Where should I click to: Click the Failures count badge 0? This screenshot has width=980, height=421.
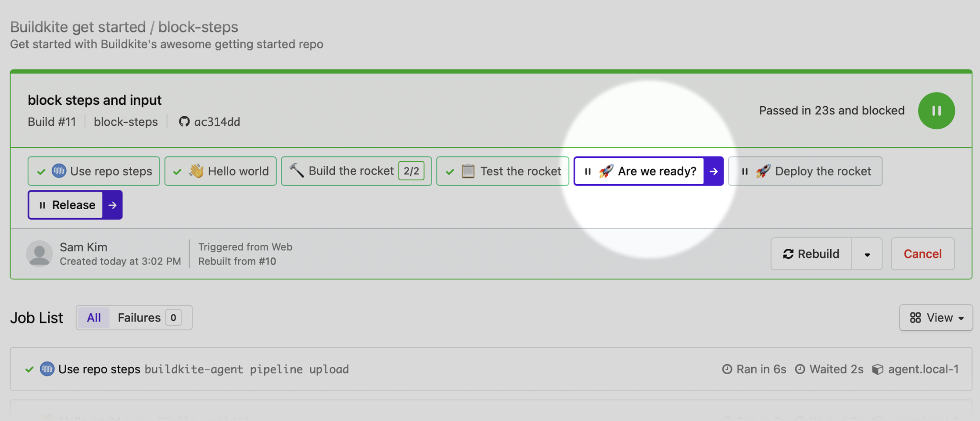[173, 318]
